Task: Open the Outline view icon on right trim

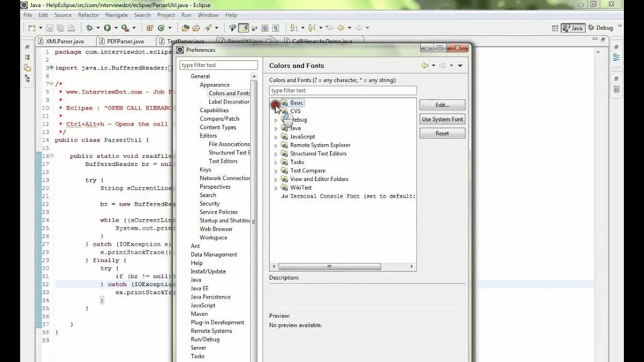Action: click(x=616, y=57)
